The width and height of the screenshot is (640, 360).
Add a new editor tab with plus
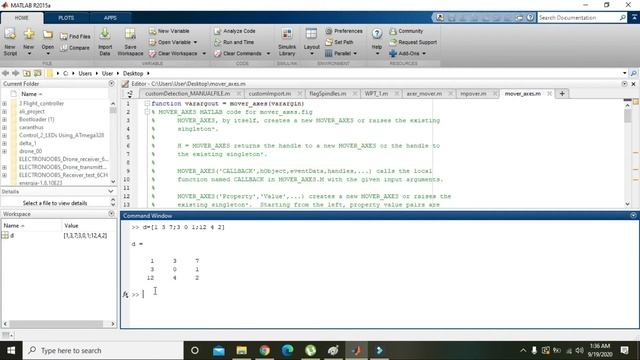pos(562,94)
